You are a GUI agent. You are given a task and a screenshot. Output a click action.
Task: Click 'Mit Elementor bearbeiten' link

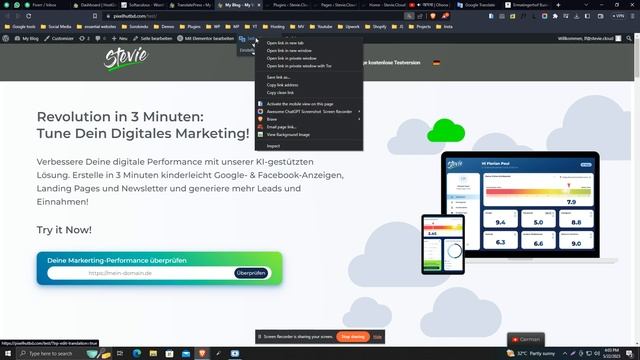206,38
